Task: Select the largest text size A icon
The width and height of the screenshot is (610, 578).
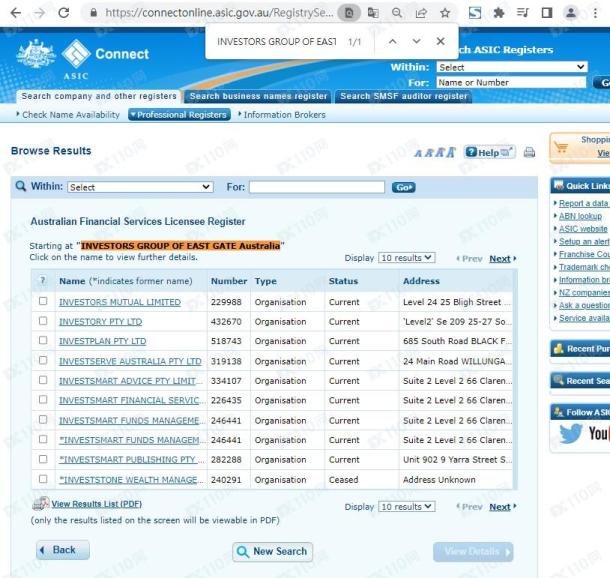Action: pos(450,152)
